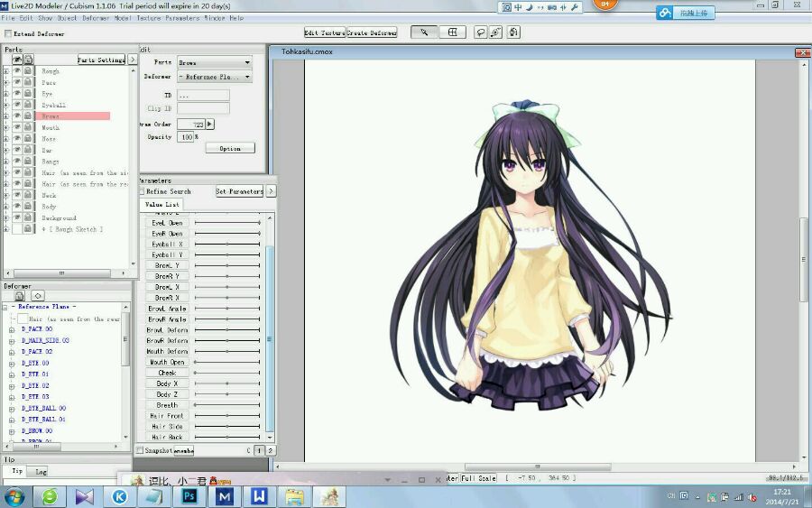
Task: Expand the D_EYE.00 deformer node
Action: click(12, 364)
